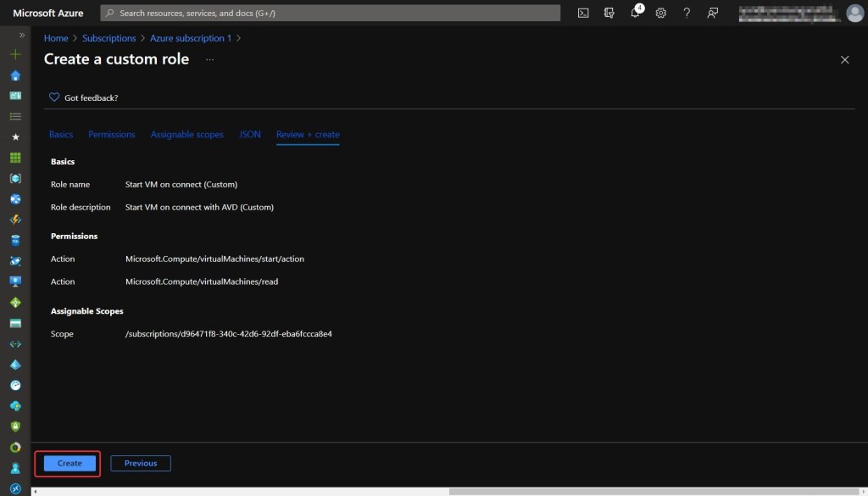Click the description 'Start VM on connect with AVD (Custom)'
The height and width of the screenshot is (496, 868).
[200, 208]
